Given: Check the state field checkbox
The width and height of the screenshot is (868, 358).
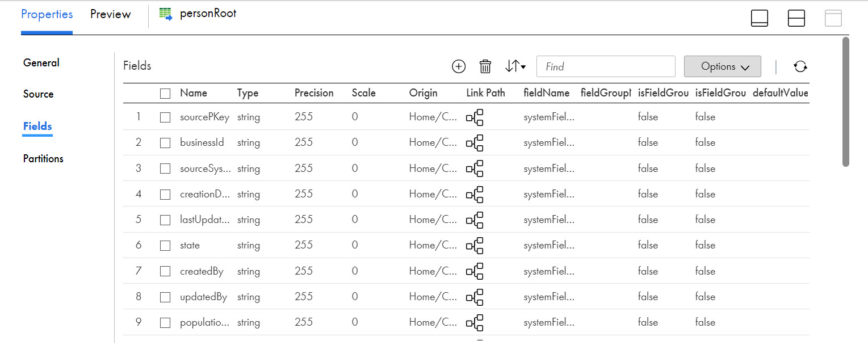Looking at the screenshot, I should coord(165,246).
